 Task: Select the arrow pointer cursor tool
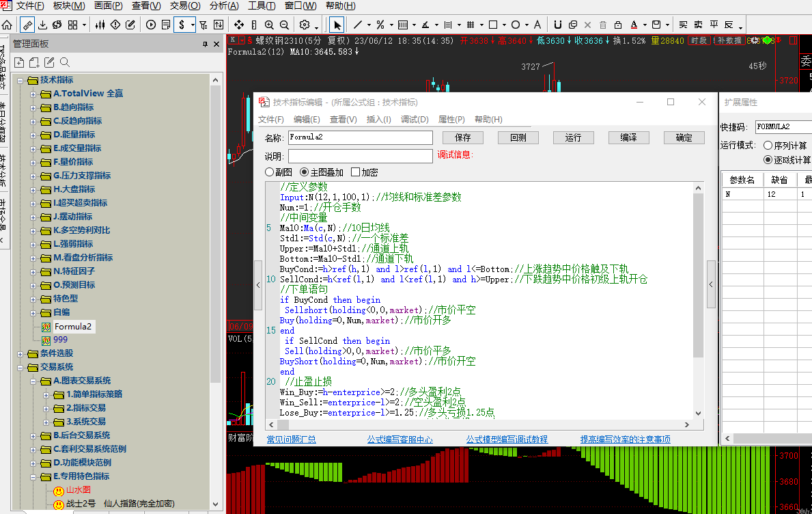[337, 25]
